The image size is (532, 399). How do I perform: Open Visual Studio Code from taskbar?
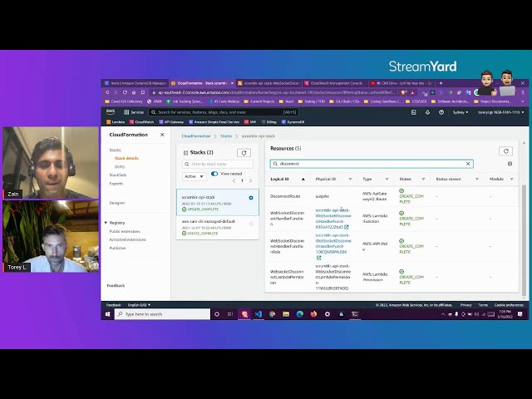(x=259, y=314)
